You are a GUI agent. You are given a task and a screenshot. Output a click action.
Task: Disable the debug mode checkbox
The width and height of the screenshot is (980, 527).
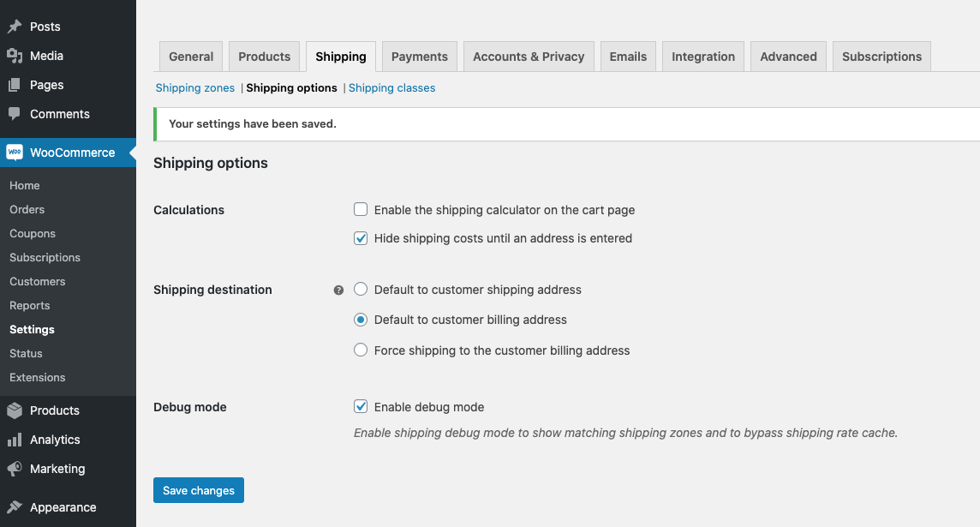361,407
